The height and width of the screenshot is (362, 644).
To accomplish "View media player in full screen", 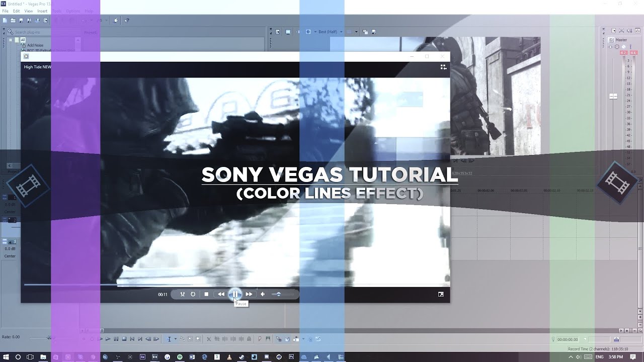I will [x=441, y=294].
